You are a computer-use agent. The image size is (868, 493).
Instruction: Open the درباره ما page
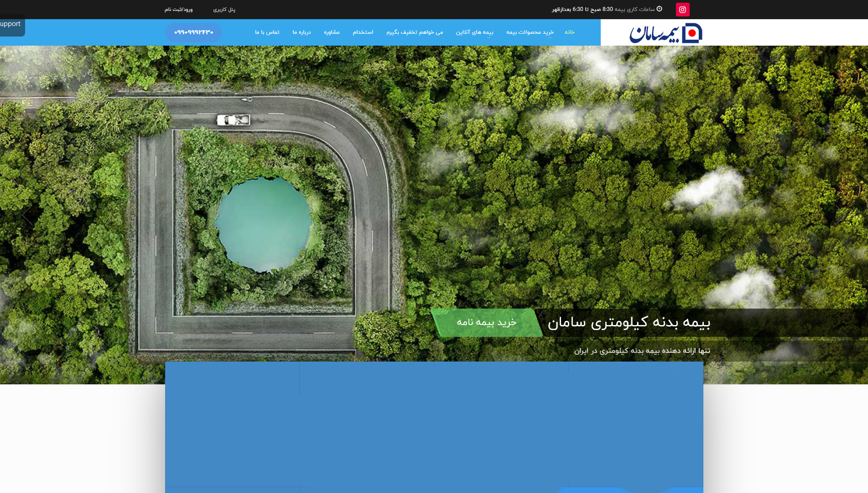pyautogui.click(x=301, y=32)
